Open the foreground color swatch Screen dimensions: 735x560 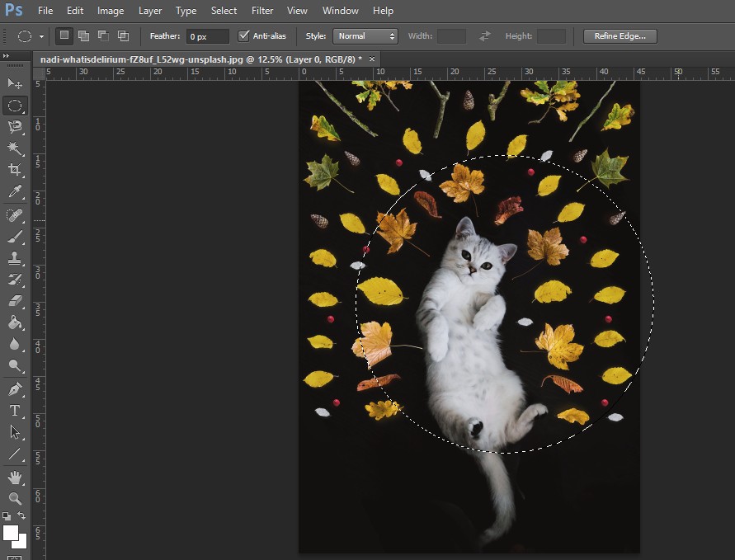coord(11,533)
